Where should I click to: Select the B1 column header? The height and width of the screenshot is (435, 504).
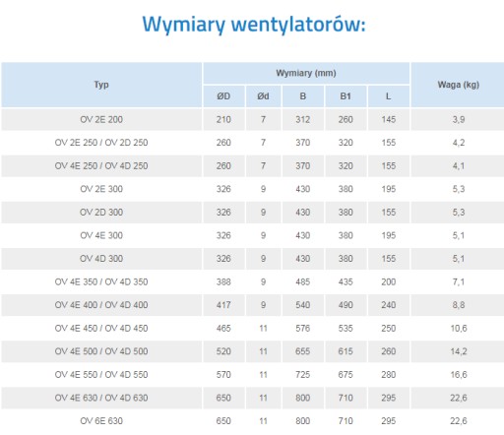pos(346,96)
